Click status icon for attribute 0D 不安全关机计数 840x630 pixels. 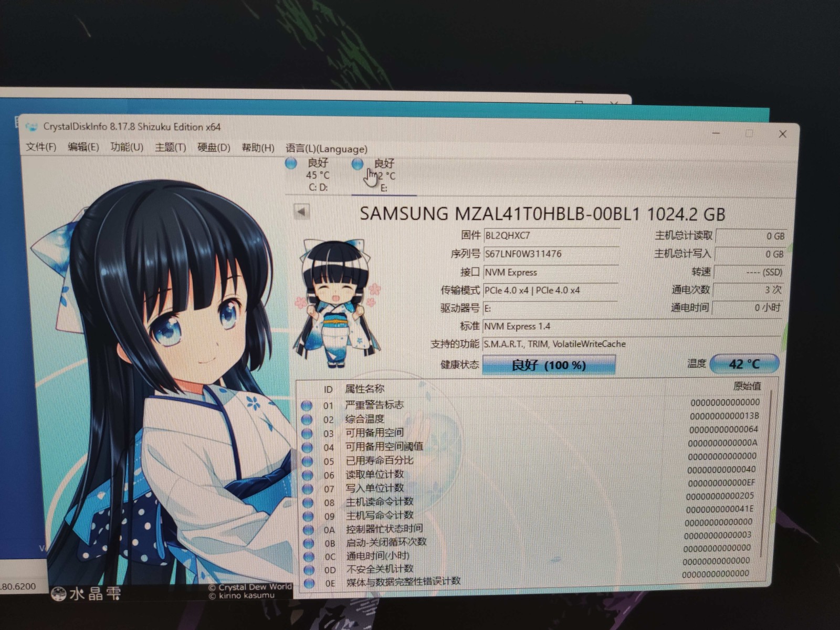[x=309, y=570]
